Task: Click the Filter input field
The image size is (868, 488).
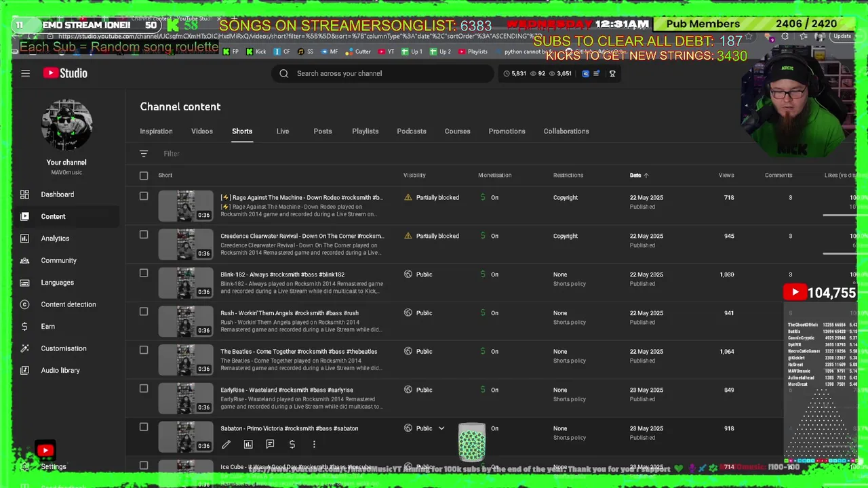Action: coord(172,154)
